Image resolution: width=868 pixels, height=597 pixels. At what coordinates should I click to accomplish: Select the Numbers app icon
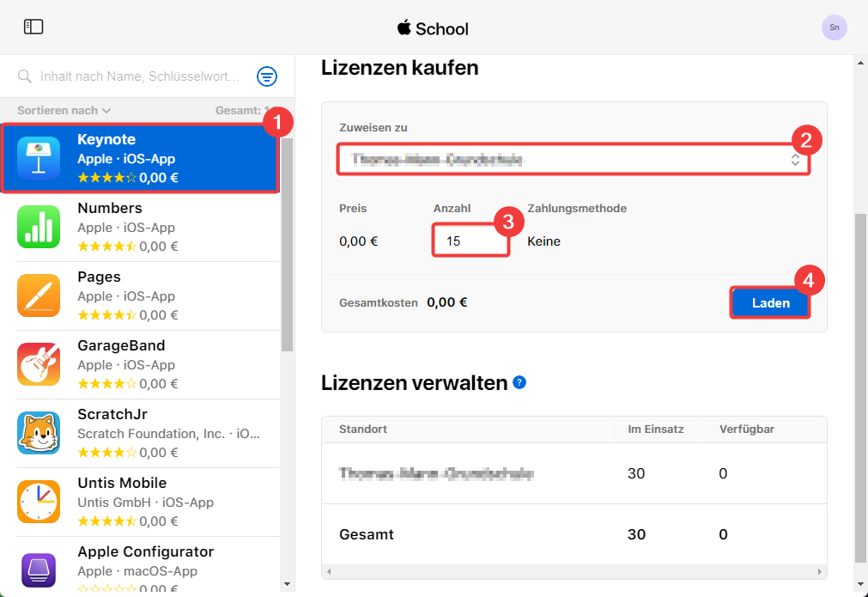[39, 227]
